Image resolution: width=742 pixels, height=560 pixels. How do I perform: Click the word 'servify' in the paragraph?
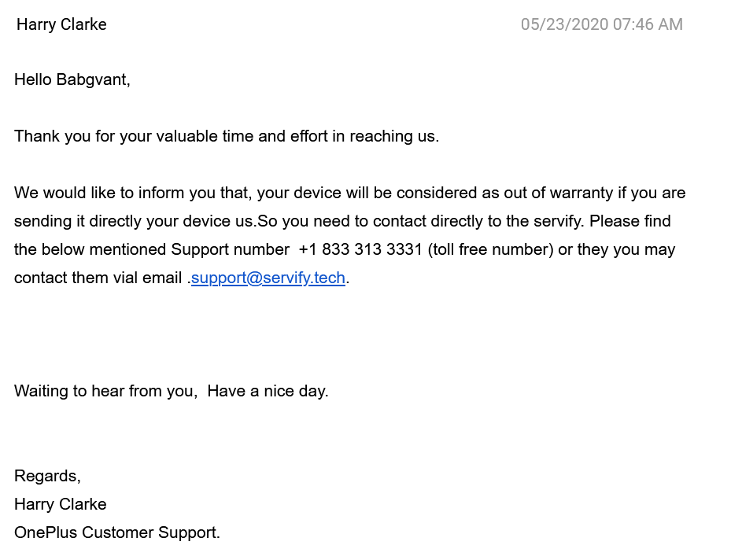pos(561,221)
